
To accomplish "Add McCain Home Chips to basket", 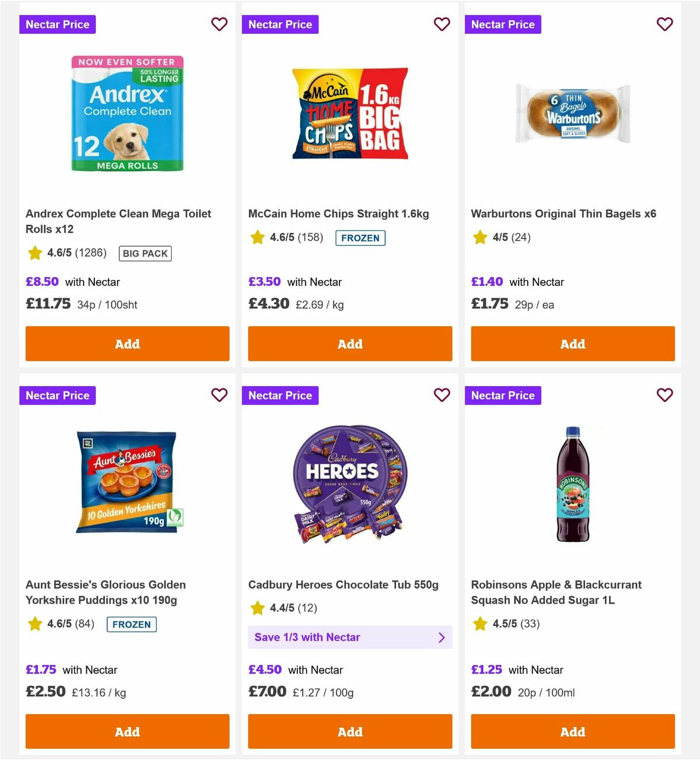I will [x=350, y=344].
